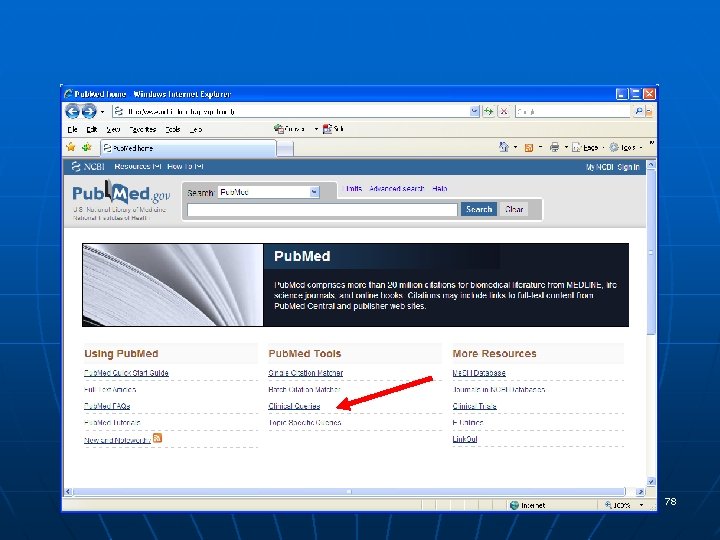
Task: Click the PubMed.gov logo
Action: pos(121,194)
